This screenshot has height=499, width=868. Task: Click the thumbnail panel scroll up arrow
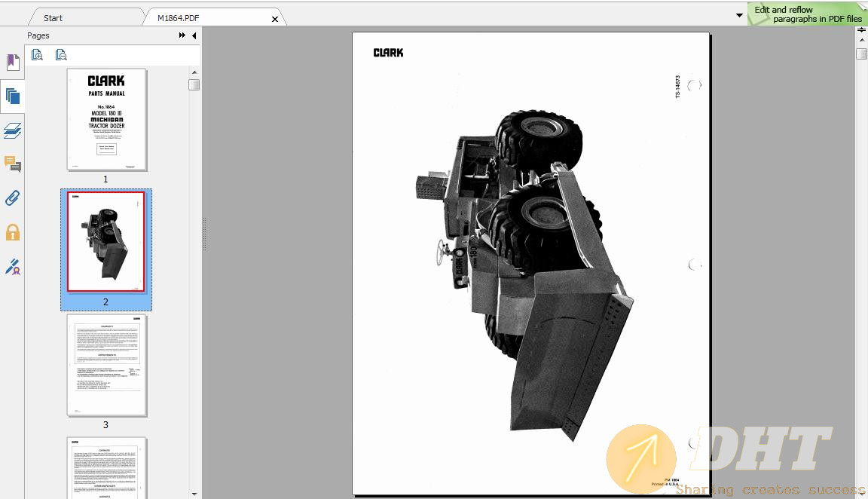[x=194, y=72]
